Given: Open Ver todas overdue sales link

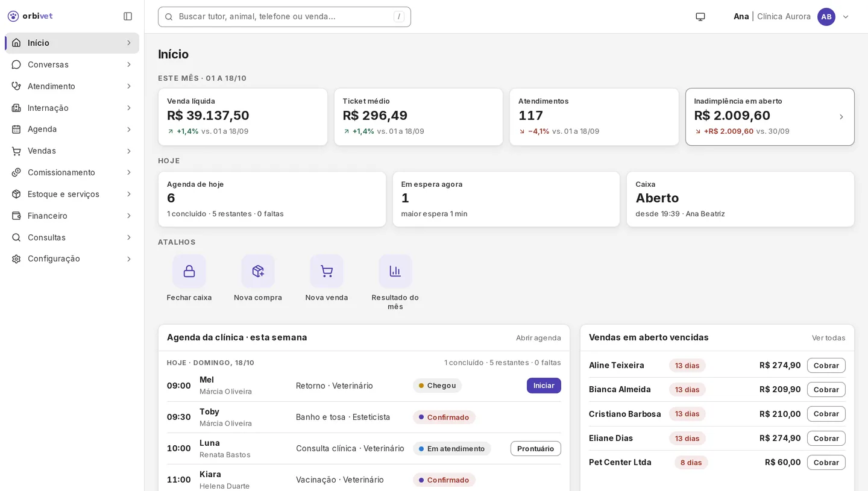Looking at the screenshot, I should click(829, 338).
